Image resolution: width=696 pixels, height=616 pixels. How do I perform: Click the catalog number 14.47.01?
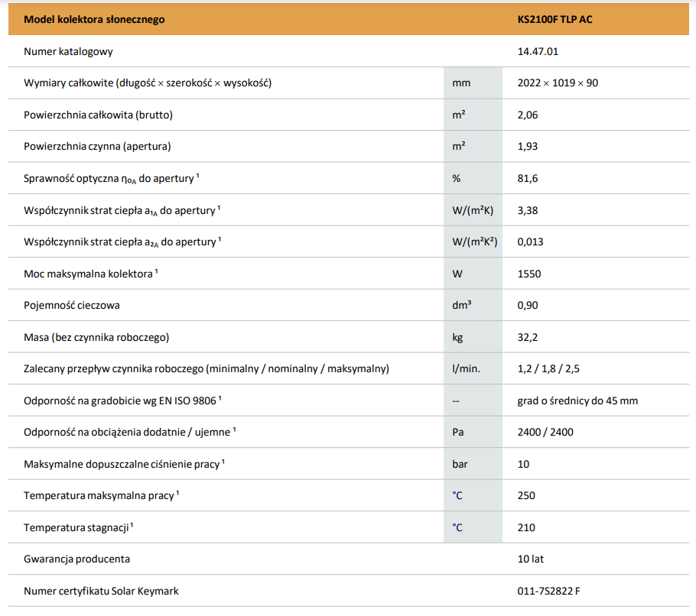pos(538,51)
